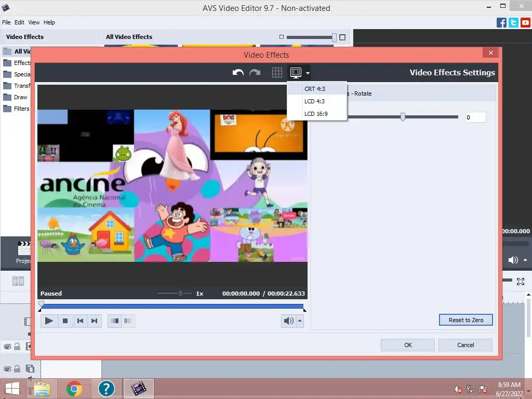This screenshot has height=399, width=532.
Task: Select the Transform folder in sidebar
Action: tap(17, 86)
